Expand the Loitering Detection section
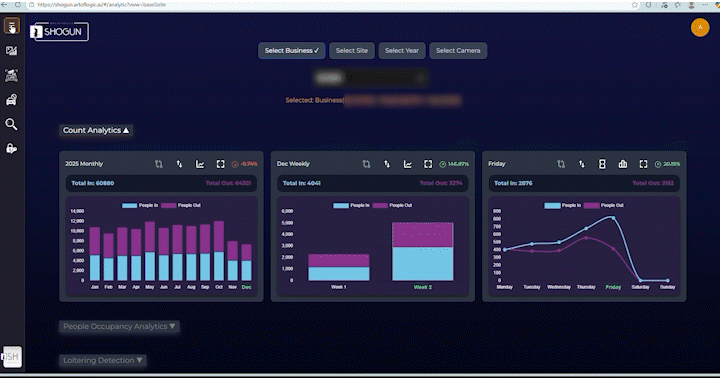Screen dimensions: 720x380 103,360
